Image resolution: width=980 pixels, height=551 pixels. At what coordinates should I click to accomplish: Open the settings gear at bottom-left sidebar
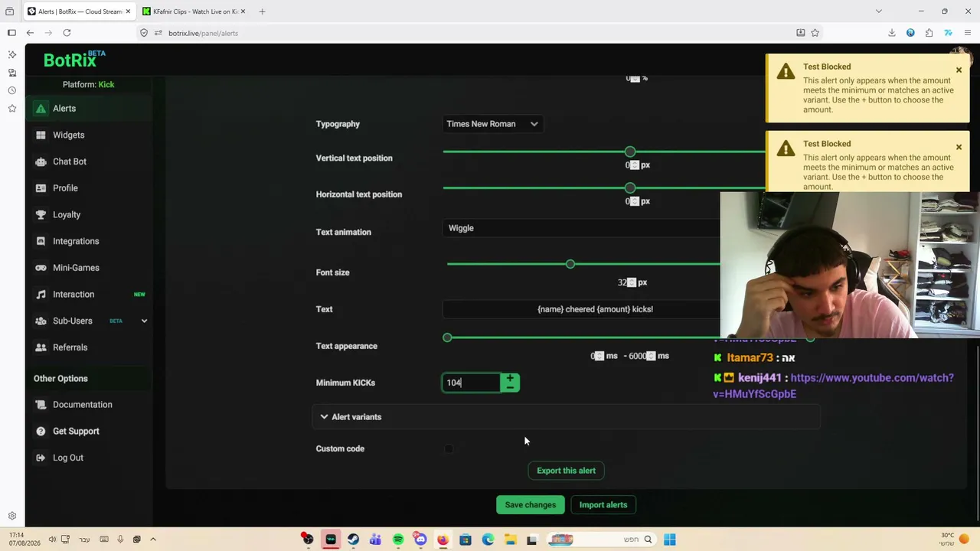pos(12,517)
